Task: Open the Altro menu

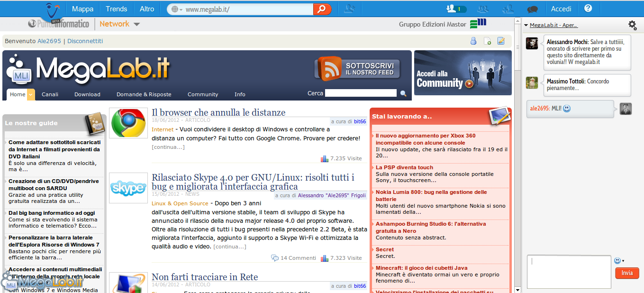Action: 147,9
